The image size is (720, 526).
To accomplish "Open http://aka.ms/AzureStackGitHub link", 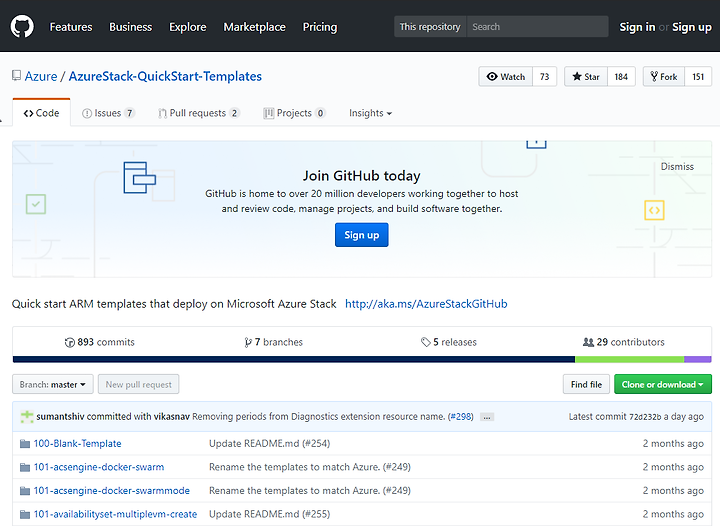I will pos(426,304).
